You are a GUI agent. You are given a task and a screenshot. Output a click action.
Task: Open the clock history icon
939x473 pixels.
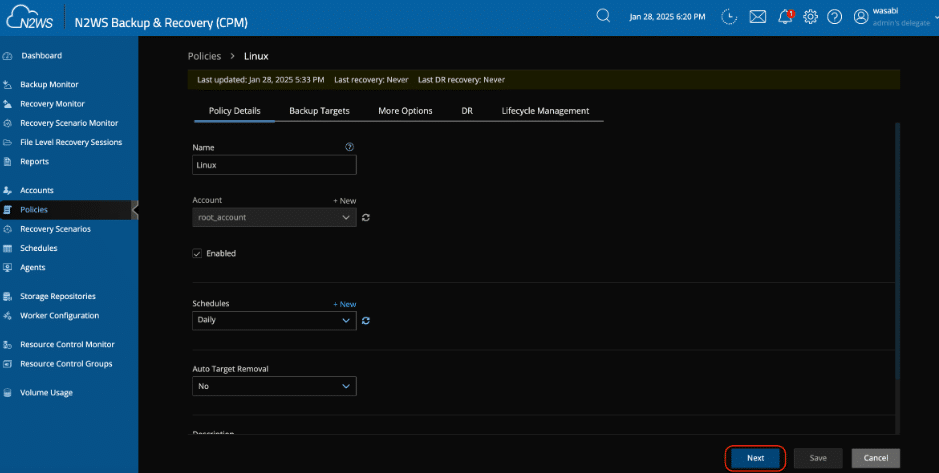point(729,17)
